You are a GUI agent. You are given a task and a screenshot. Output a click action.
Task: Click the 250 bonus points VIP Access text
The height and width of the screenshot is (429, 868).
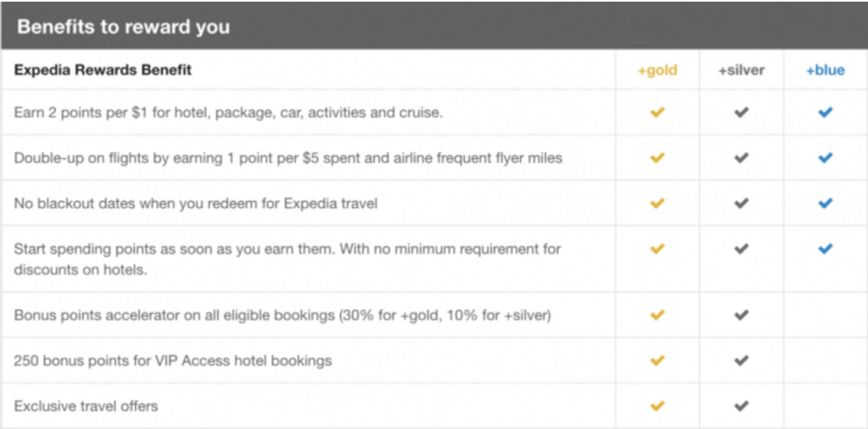172,361
